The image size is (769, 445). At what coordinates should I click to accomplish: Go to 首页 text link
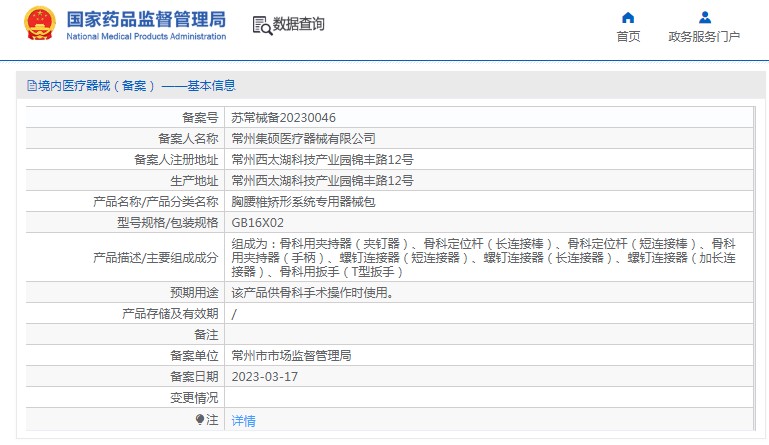click(628, 37)
